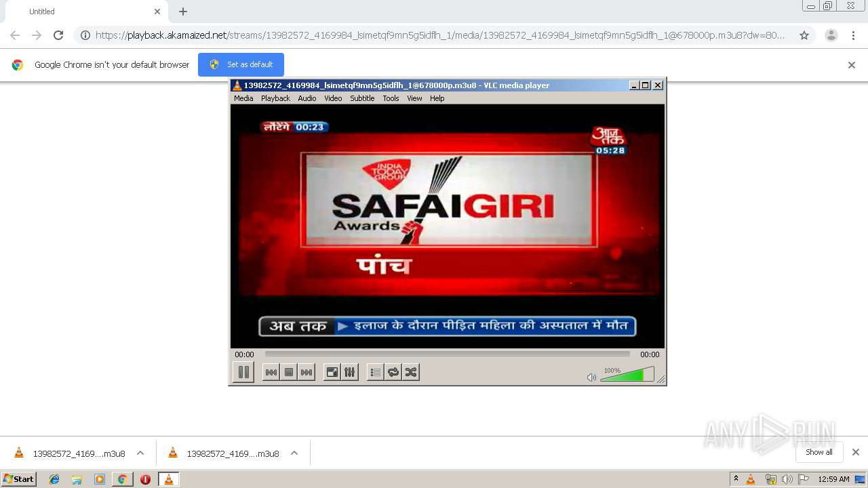This screenshot has height=488, width=868.
Task: View site information icon in address bar
Action: (x=85, y=35)
